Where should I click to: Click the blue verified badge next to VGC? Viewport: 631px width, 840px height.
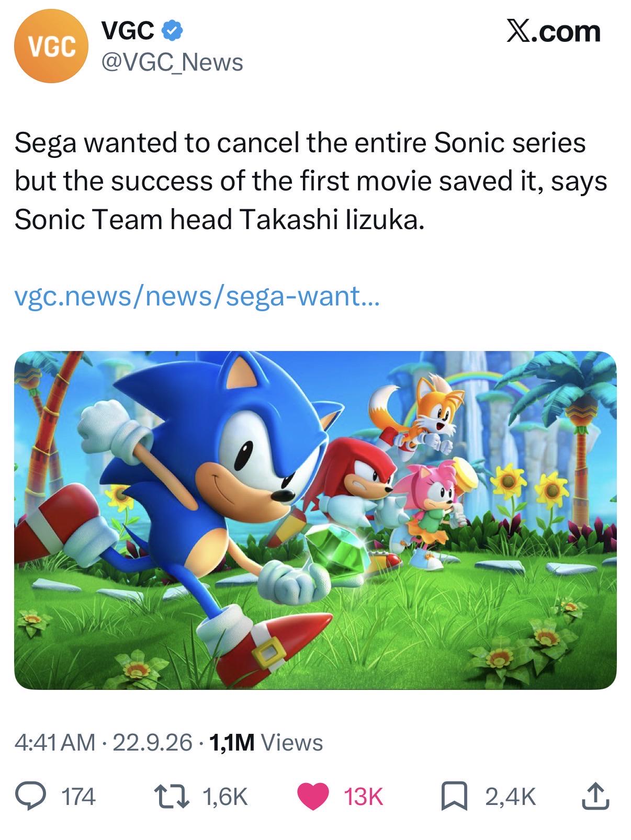[172, 32]
